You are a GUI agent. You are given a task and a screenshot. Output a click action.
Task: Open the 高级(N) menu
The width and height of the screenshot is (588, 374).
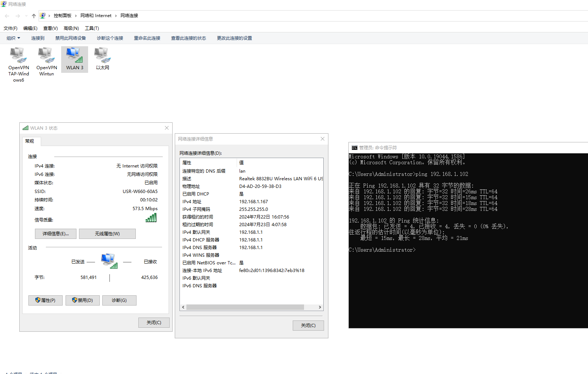[x=71, y=28]
